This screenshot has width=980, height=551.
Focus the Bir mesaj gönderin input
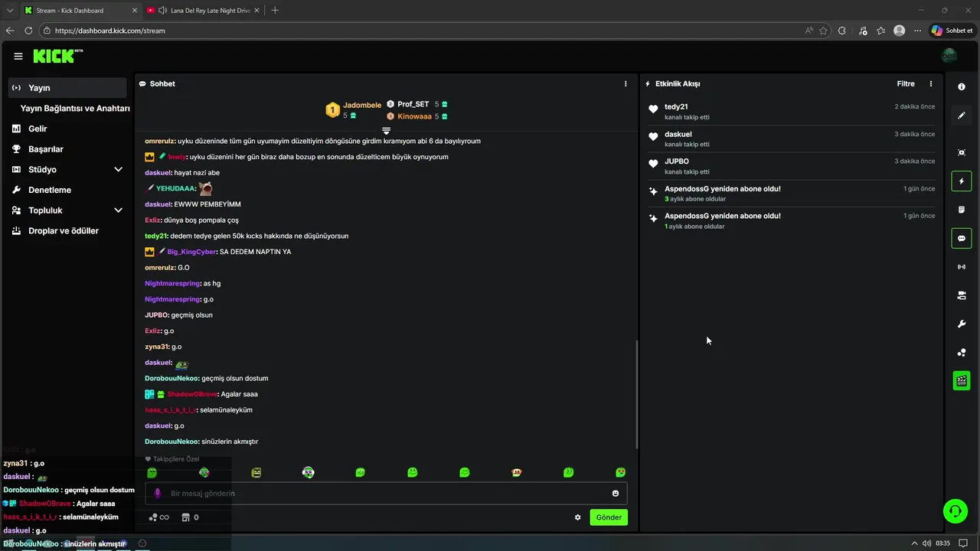[386, 494]
